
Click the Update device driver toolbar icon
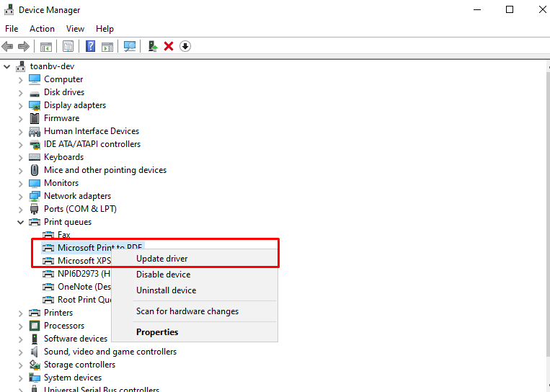(152, 46)
